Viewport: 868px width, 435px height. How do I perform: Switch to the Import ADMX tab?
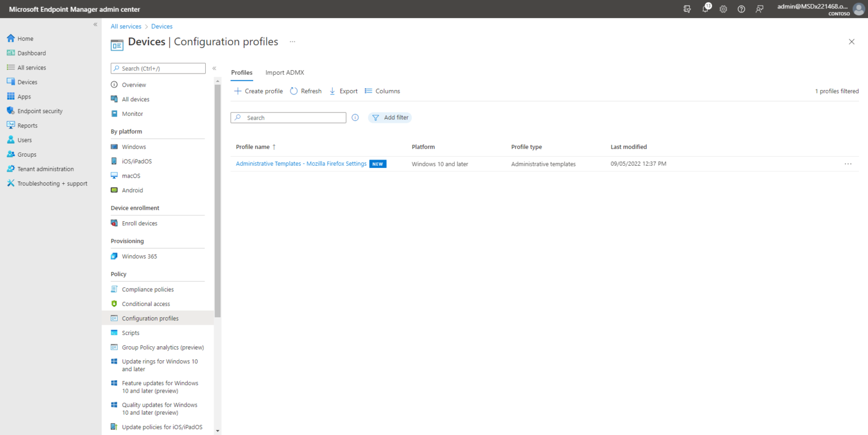click(x=284, y=72)
